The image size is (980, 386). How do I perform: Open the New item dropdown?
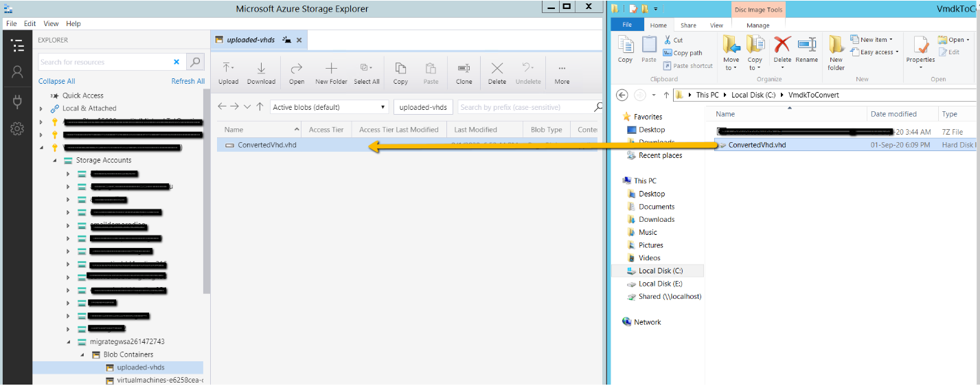click(871, 40)
